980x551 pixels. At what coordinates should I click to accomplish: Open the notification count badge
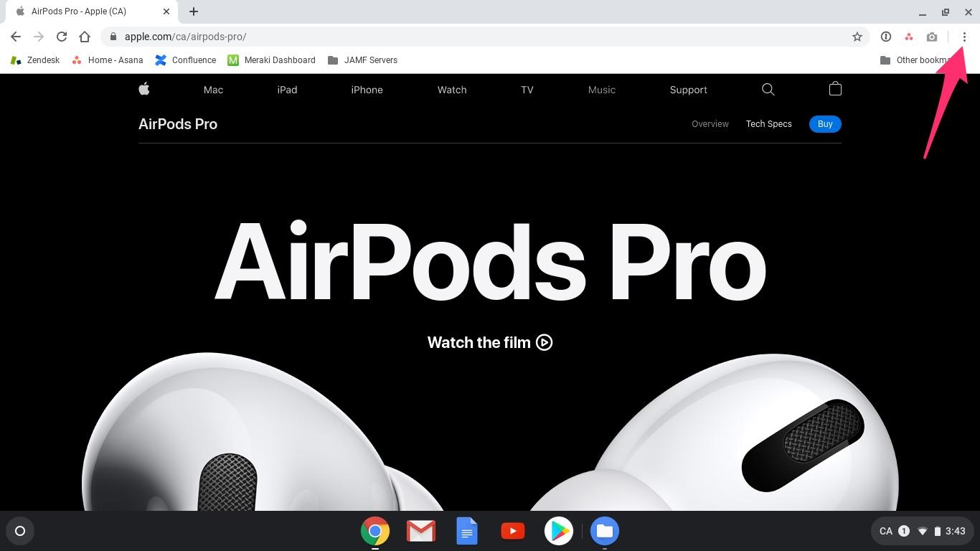904,531
